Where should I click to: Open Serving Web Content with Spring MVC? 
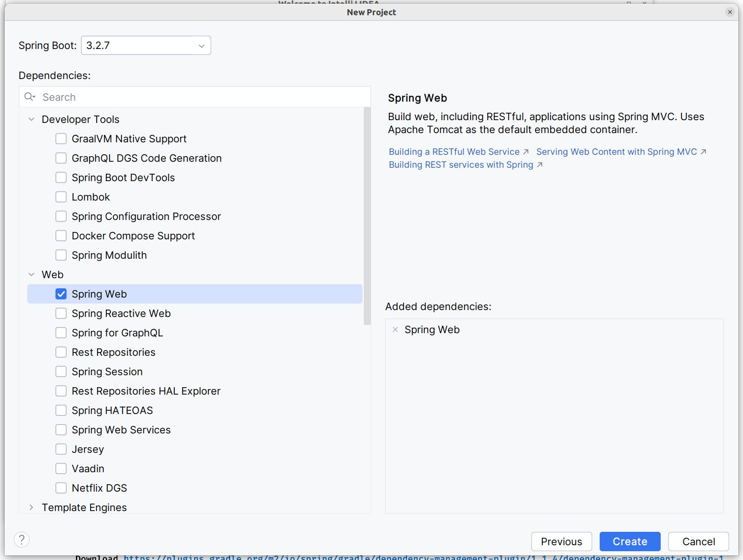[616, 152]
